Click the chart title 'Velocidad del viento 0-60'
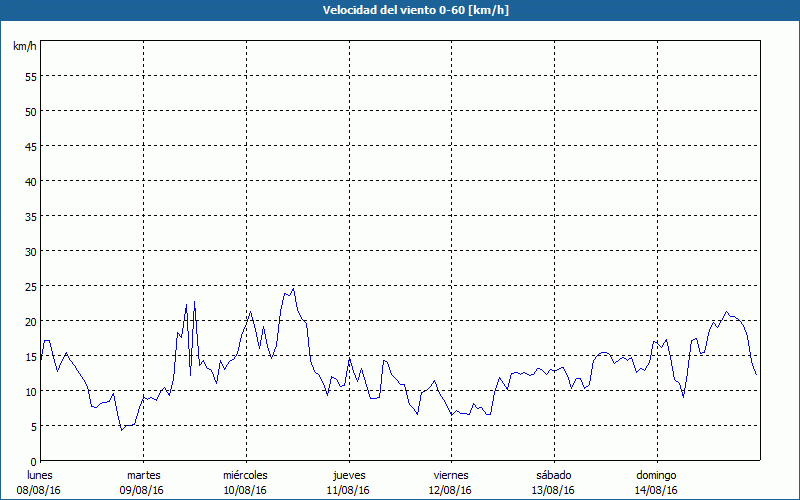This screenshot has width=800, height=500. [399, 10]
